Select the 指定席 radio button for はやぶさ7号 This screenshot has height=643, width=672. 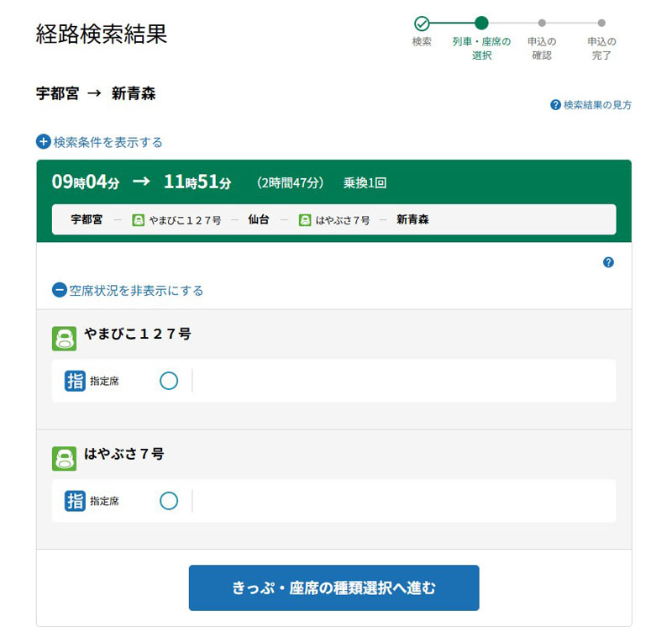point(169,501)
